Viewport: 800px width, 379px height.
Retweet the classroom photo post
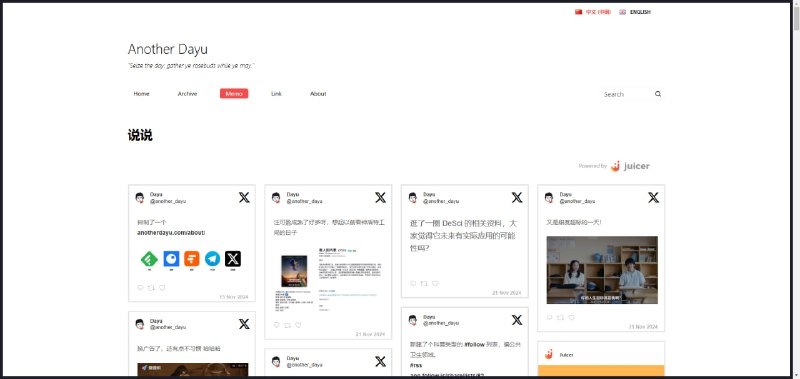tap(560, 317)
